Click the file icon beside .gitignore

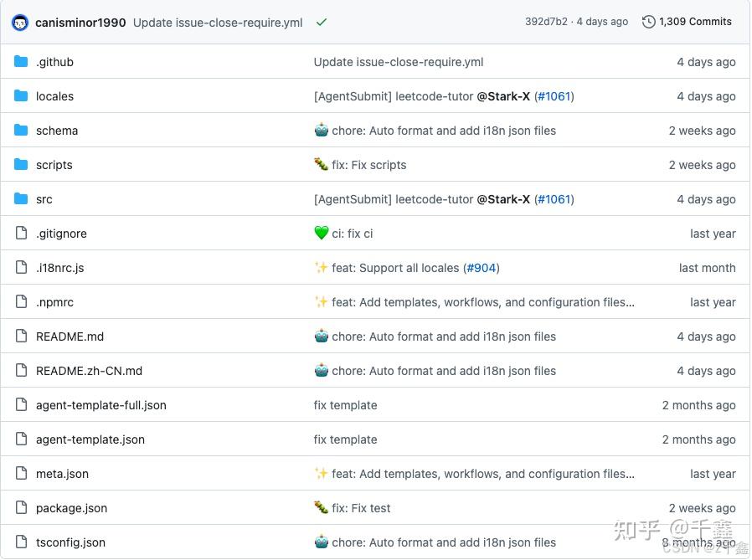click(21, 234)
